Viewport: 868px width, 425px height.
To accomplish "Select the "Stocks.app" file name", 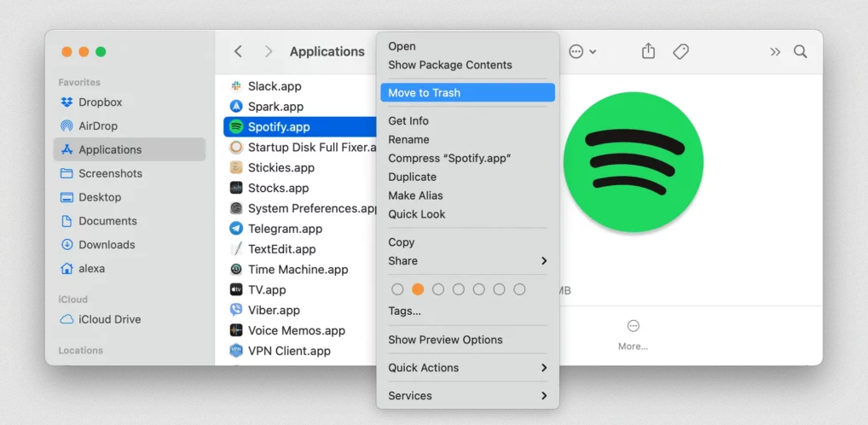I will point(279,188).
